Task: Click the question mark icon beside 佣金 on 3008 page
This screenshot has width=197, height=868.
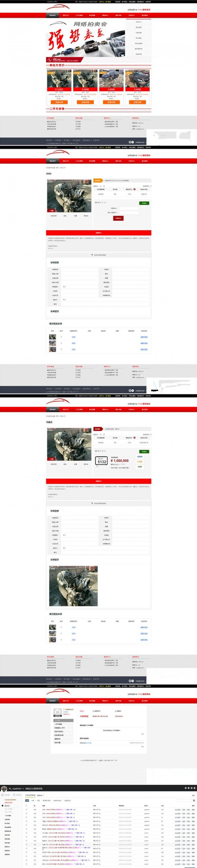Action: [x=135, y=189]
